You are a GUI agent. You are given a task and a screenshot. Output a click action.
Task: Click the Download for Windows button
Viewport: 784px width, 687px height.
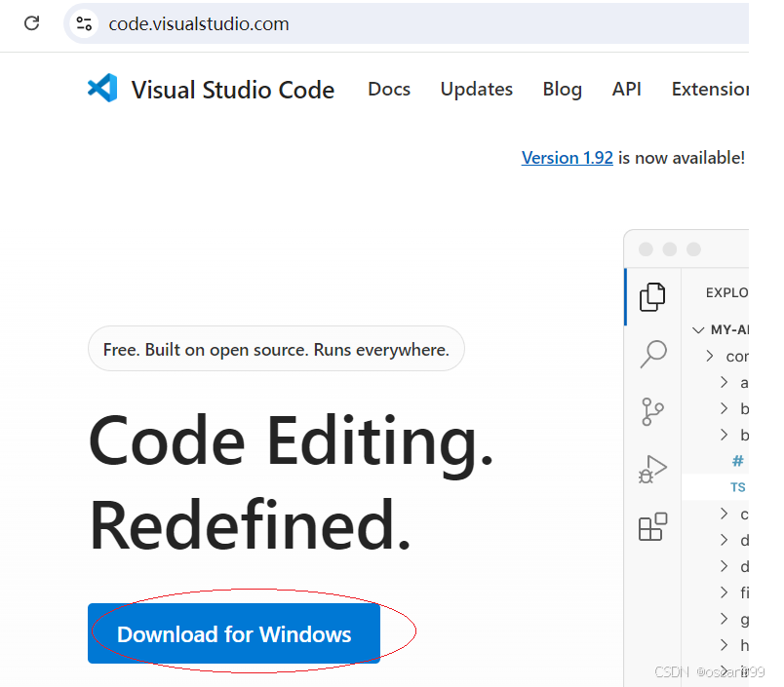[234, 633]
